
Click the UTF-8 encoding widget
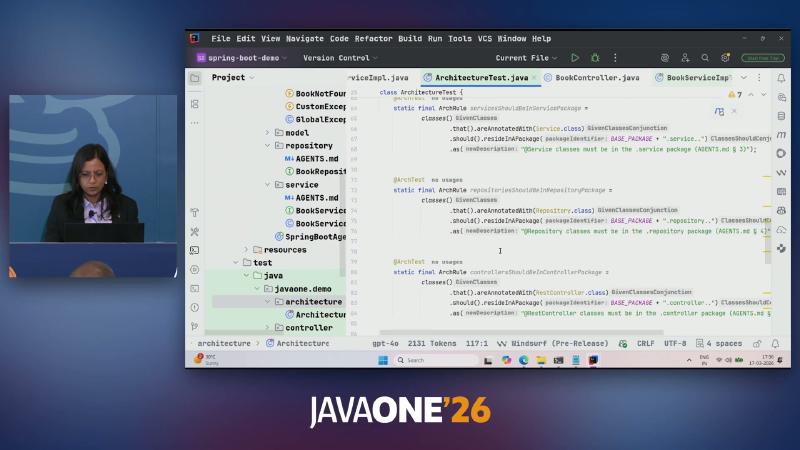(x=674, y=344)
